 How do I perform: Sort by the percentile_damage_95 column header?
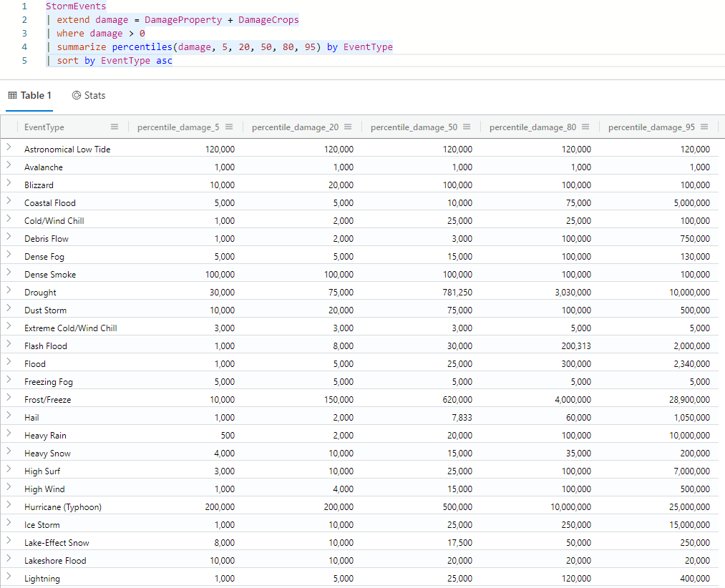[x=651, y=127]
